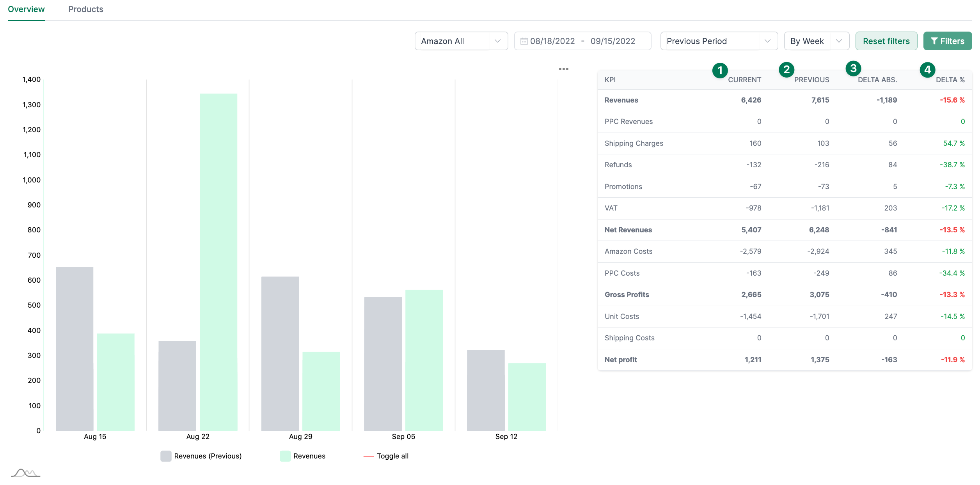Switch to the Overview tab
Viewport: 980px width, 485px height.
(26, 9)
